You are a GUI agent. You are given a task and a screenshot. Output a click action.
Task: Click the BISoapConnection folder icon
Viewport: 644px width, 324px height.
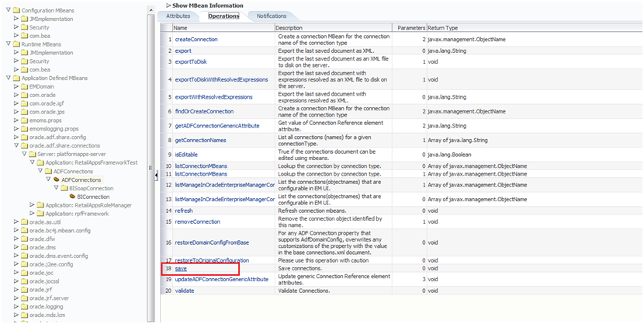coord(64,188)
